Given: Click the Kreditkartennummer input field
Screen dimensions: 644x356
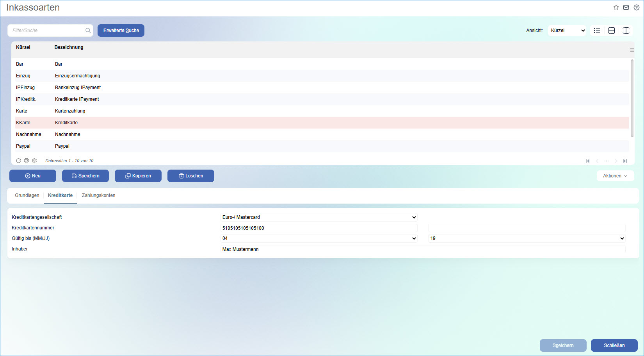Looking at the screenshot, I should (x=319, y=228).
